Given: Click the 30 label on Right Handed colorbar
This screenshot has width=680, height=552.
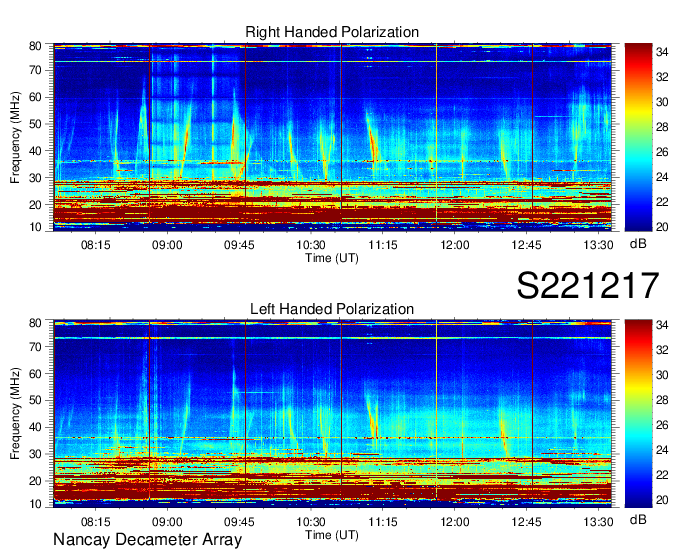Looking at the screenshot, I should click(662, 102).
